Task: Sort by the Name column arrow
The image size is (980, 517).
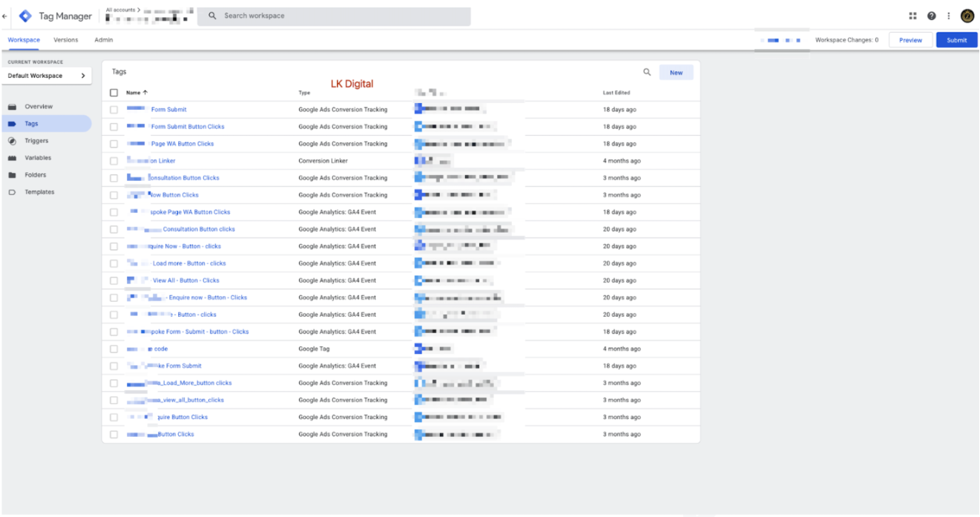Action: (145, 93)
